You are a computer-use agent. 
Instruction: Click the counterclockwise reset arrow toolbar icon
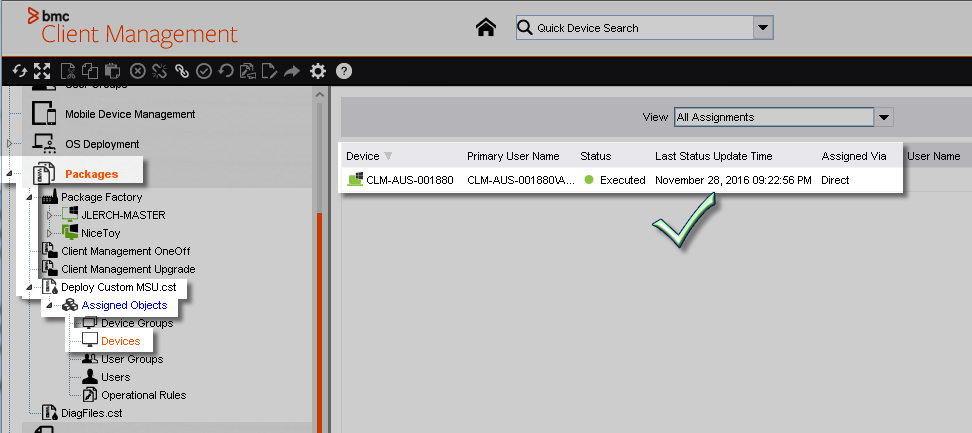point(226,71)
